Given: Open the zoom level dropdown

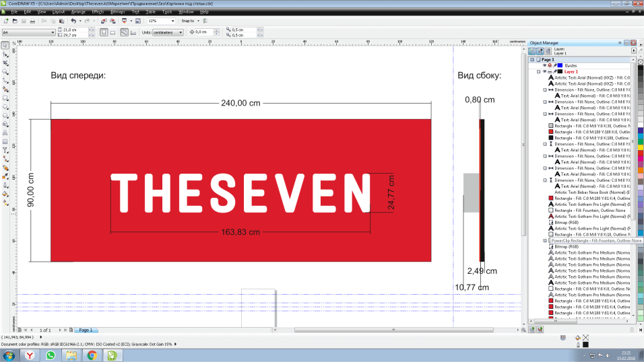Looking at the screenshot, I should pos(172,21).
